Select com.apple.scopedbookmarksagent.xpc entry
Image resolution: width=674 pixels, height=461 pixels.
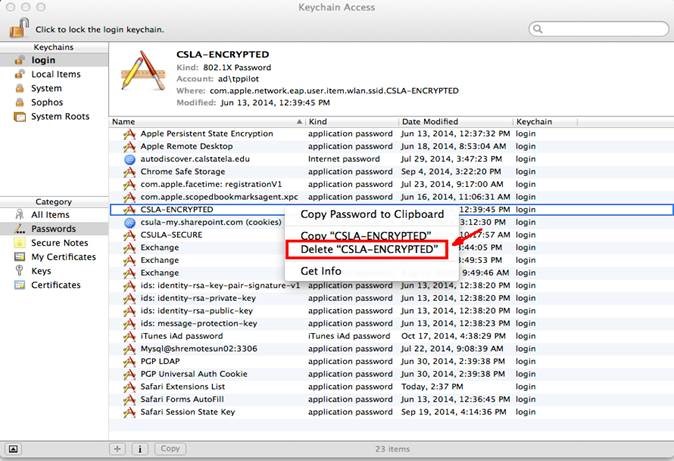391,197
